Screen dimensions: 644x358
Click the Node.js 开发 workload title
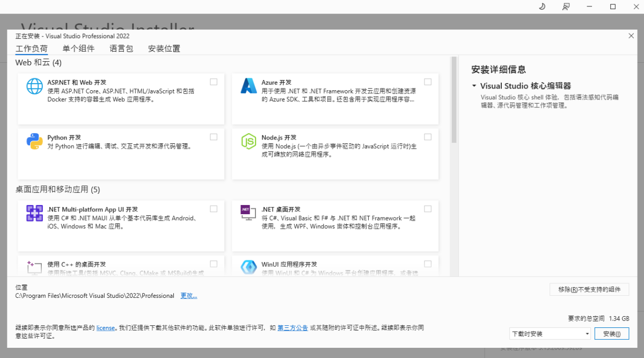coord(279,137)
